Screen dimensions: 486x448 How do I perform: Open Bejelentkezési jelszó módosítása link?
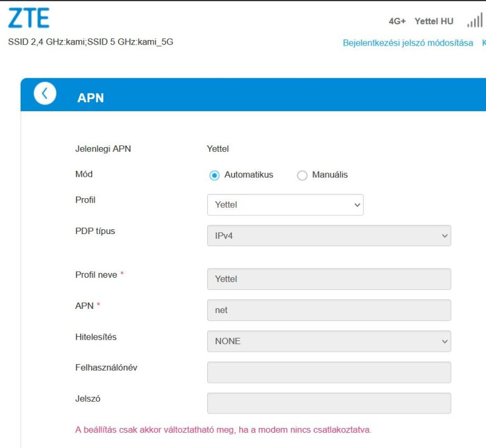click(x=408, y=43)
